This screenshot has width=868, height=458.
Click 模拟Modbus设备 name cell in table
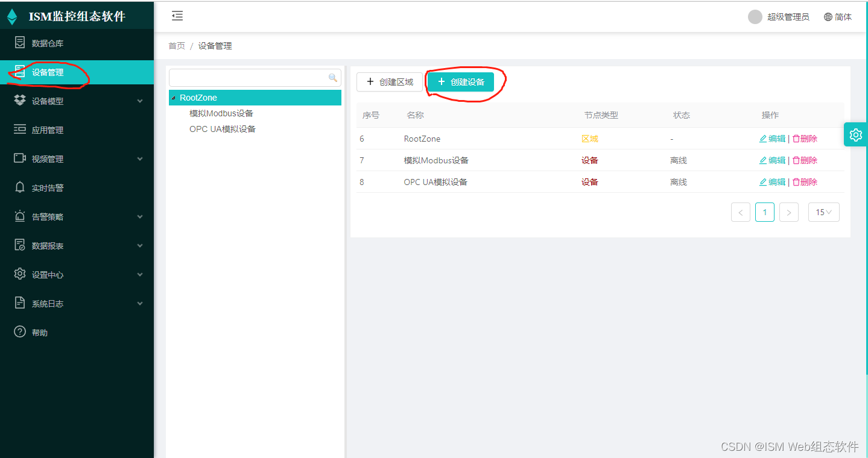tap(436, 160)
